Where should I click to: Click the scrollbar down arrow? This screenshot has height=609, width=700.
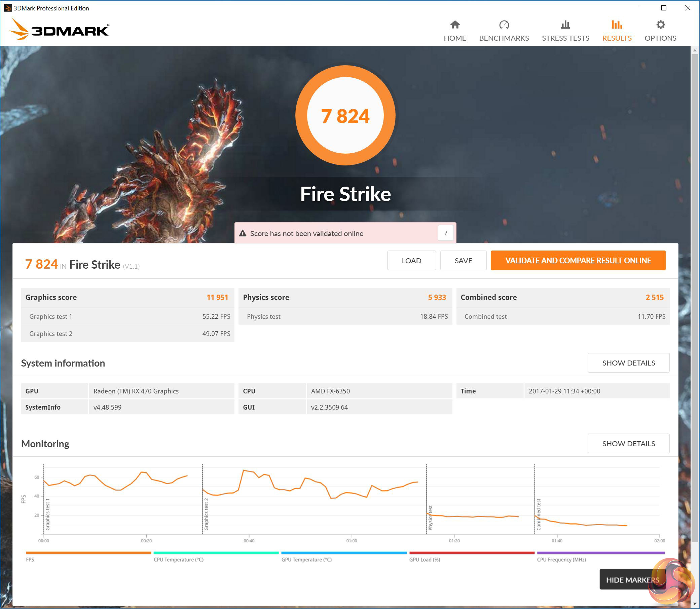[695, 604]
